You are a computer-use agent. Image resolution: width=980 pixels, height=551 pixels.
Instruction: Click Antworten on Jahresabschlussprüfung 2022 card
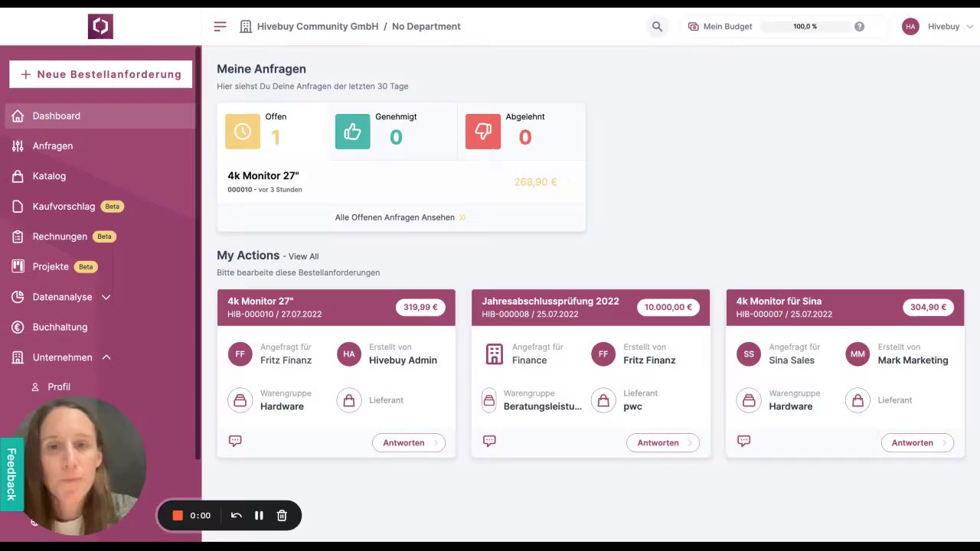(x=663, y=442)
